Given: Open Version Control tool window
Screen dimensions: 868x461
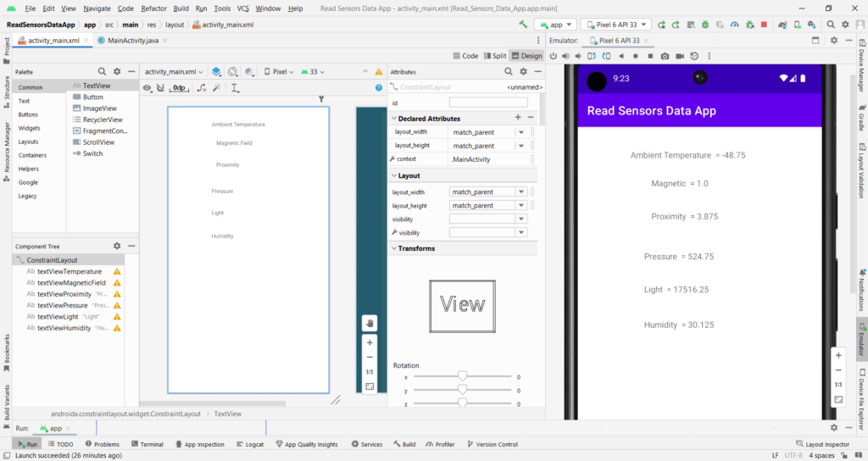Looking at the screenshot, I should pos(492,444).
